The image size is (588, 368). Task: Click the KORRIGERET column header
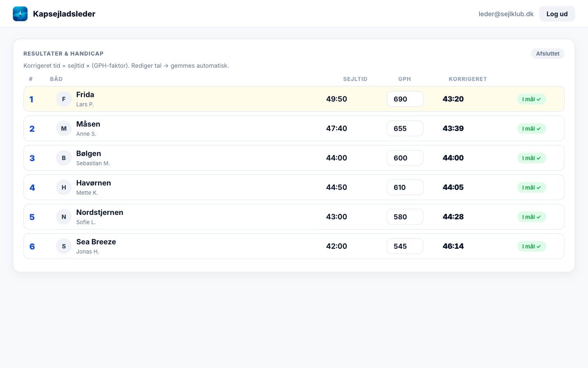pyautogui.click(x=467, y=79)
